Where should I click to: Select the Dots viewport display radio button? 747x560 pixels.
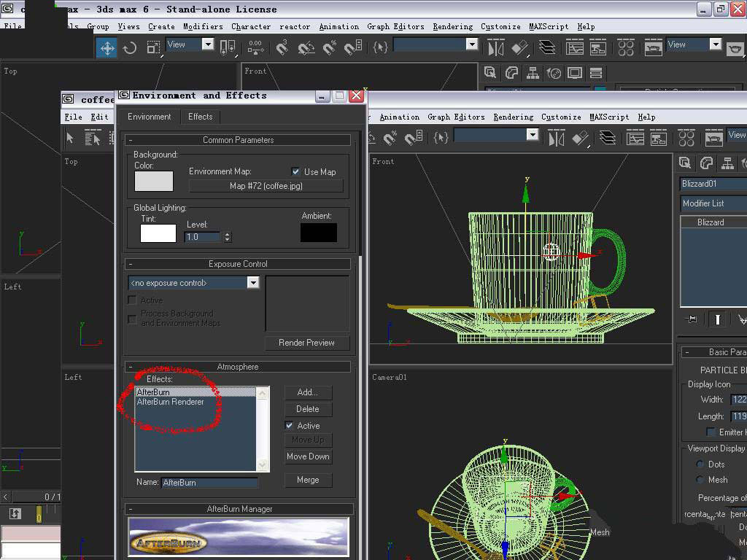click(700, 464)
